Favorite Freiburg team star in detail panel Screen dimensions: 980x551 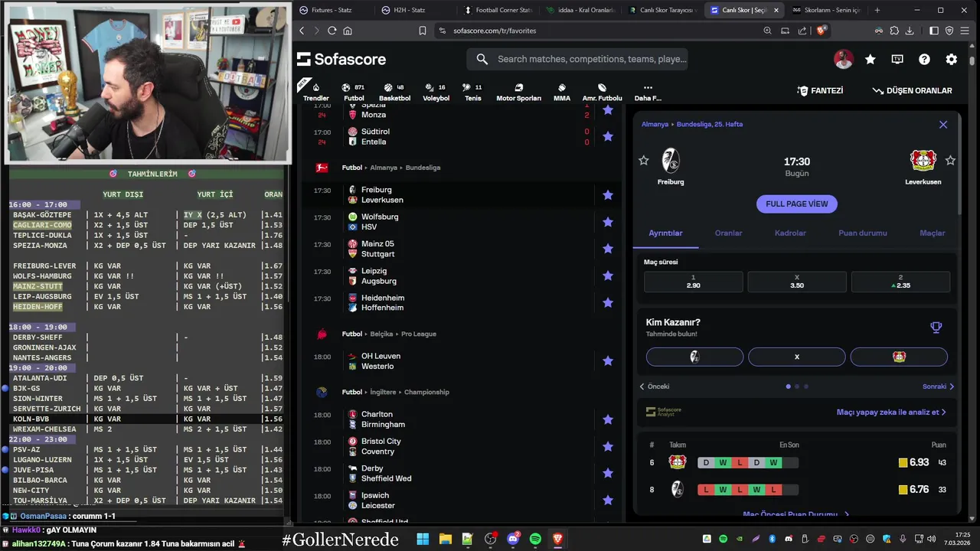(x=644, y=161)
